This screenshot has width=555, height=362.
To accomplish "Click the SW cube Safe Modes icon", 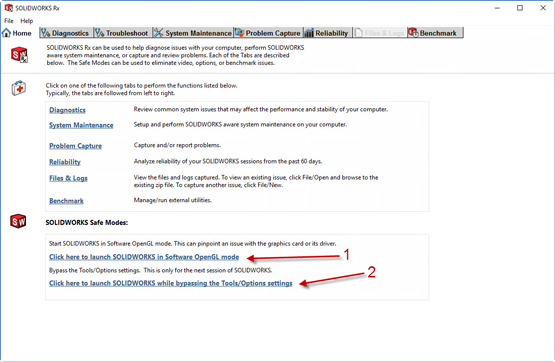I will (x=18, y=221).
